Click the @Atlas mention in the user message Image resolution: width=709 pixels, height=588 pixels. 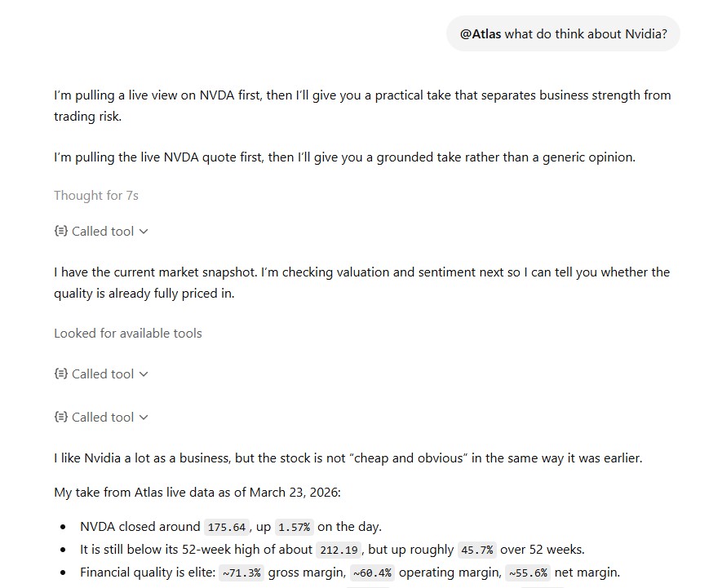(x=481, y=34)
